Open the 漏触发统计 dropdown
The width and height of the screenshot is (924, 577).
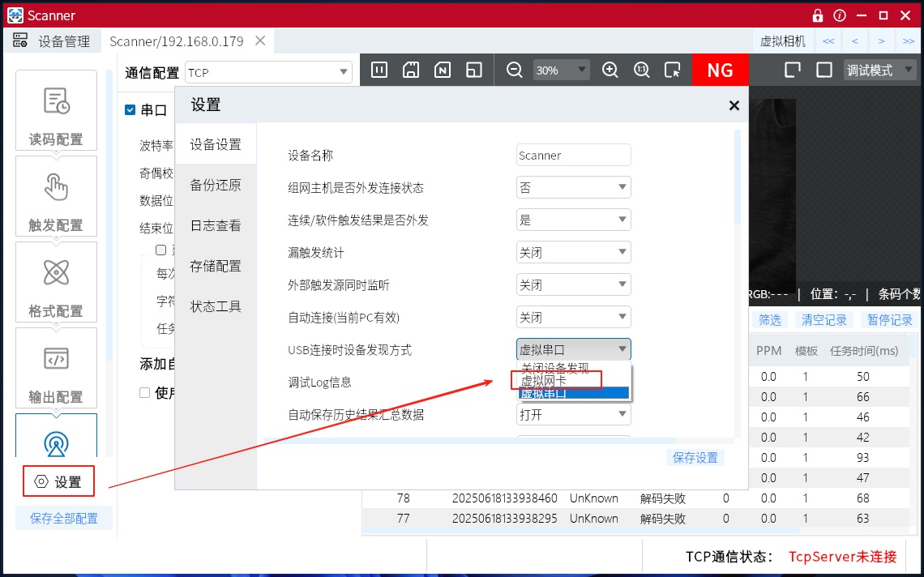coord(573,252)
